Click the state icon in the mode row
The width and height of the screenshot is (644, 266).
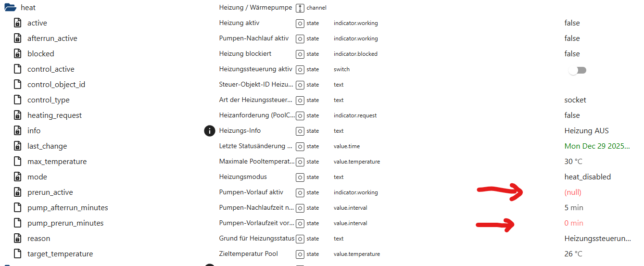point(300,177)
